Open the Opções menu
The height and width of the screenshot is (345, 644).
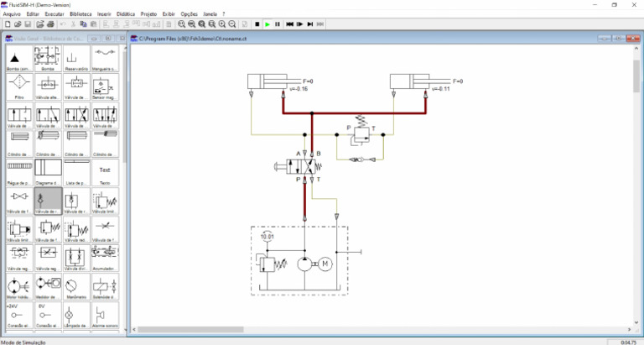(190, 14)
